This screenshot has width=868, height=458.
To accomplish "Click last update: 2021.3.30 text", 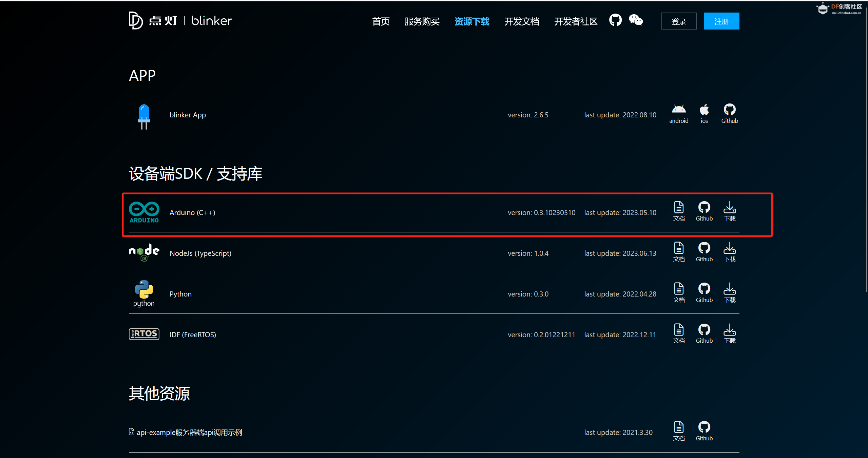I will (x=618, y=433).
